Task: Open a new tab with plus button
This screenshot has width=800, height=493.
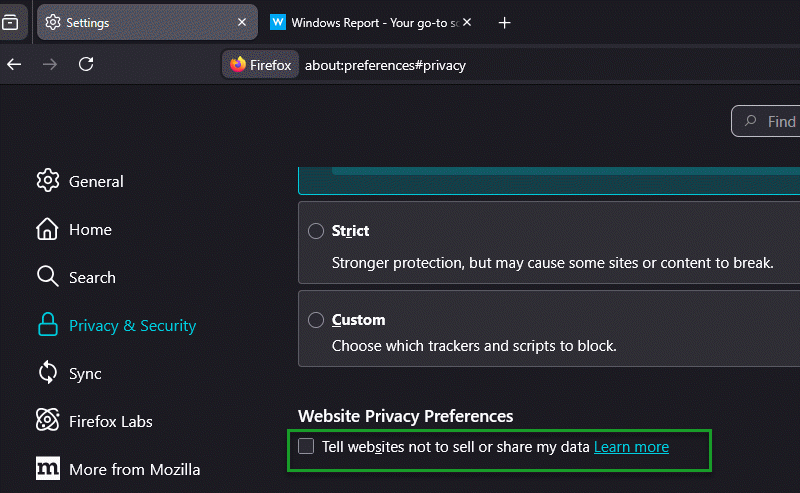Action: coord(505,22)
